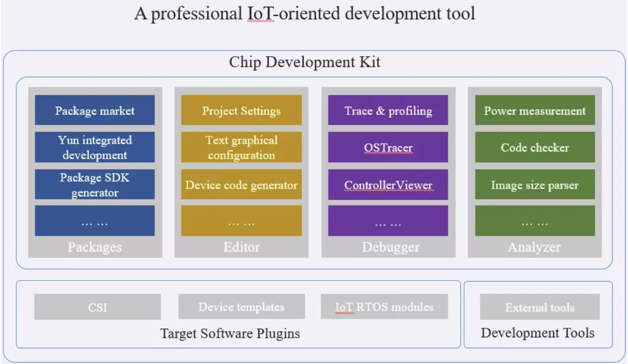Click the ControllerViewer box
This screenshot has width=628, height=364.
click(388, 184)
